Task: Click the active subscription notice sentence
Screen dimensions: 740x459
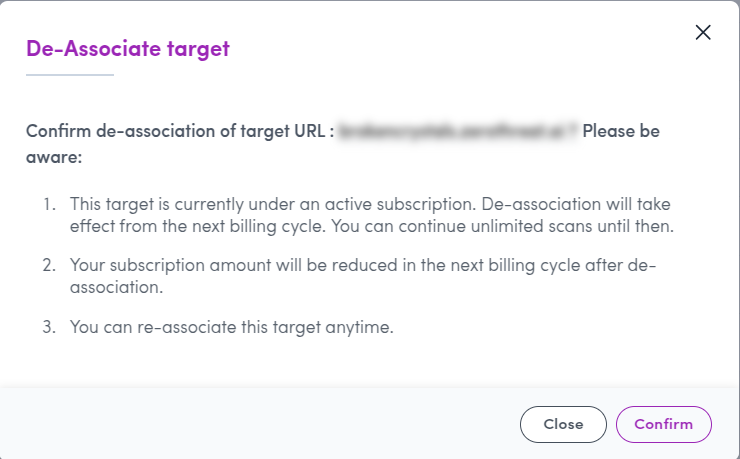Action: (x=273, y=204)
